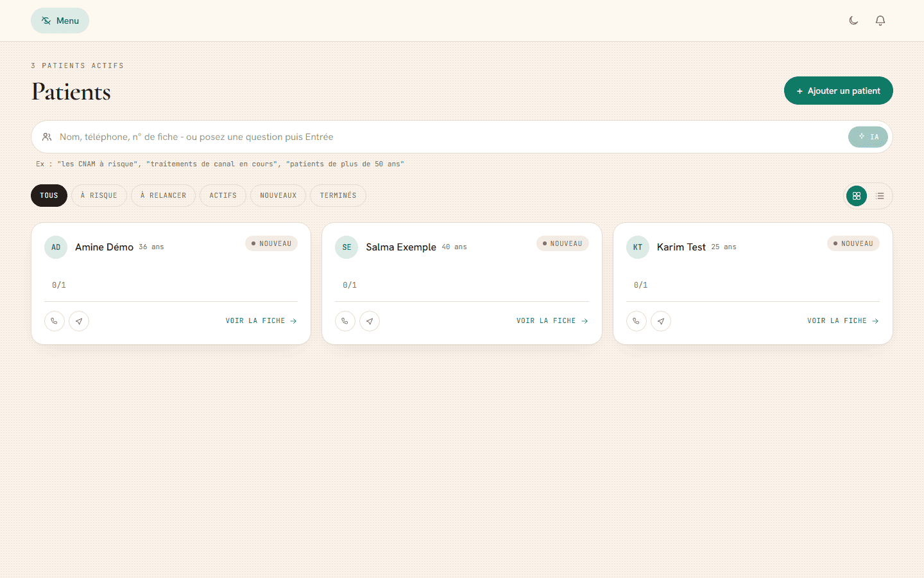Screen dimensions: 924x578
Task: Click the KT avatar of Karim Test
Action: tap(638, 247)
